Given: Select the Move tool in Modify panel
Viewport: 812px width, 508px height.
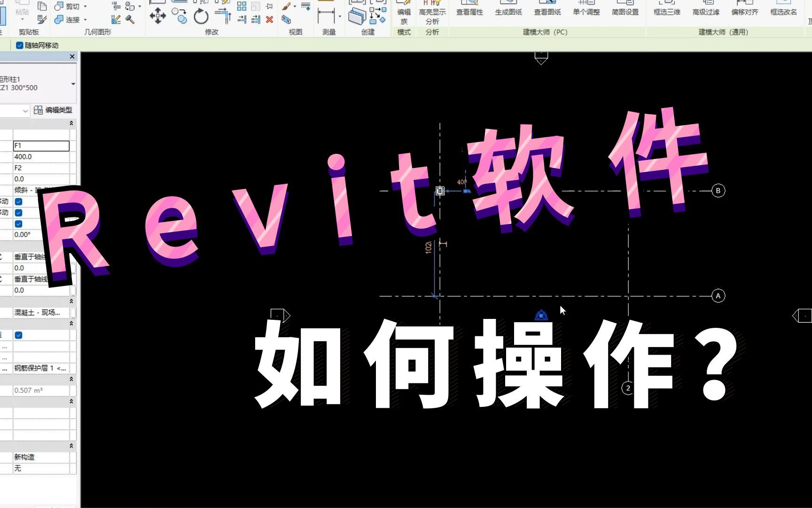Looking at the screenshot, I should tap(157, 16).
